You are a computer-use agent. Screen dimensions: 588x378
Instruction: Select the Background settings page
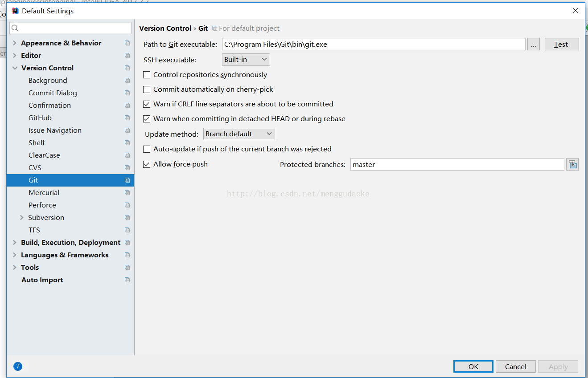pos(48,81)
